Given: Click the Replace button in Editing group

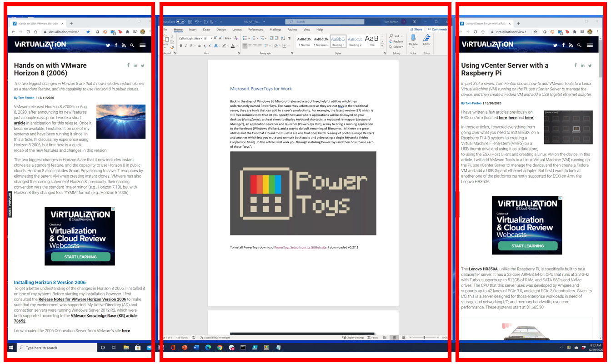Looking at the screenshot, I should (x=396, y=41).
